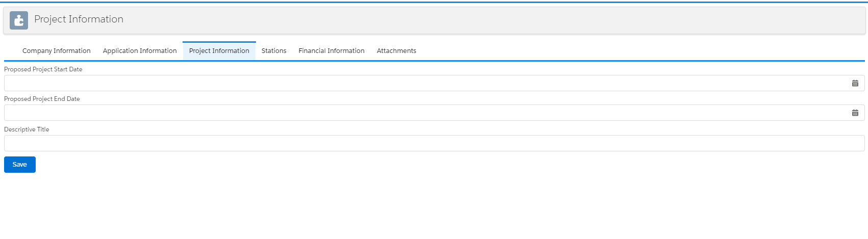Click the puzzle piece icon in header
868x239 pixels.
pyautogui.click(x=19, y=20)
